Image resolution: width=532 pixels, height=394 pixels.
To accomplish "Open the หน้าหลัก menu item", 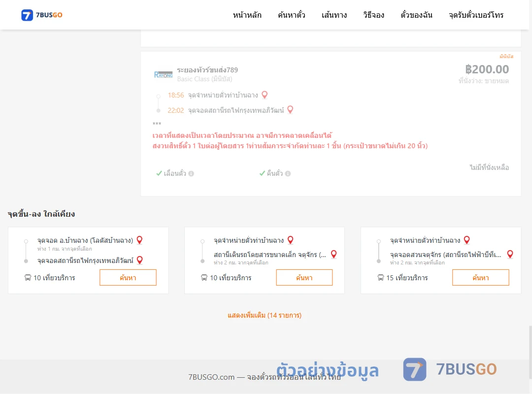I will click(247, 15).
